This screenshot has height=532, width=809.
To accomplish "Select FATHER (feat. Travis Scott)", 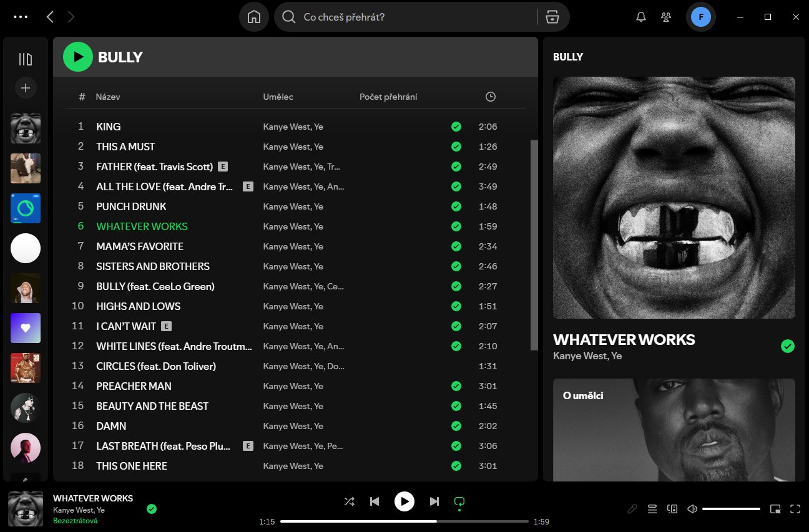I will tap(155, 167).
